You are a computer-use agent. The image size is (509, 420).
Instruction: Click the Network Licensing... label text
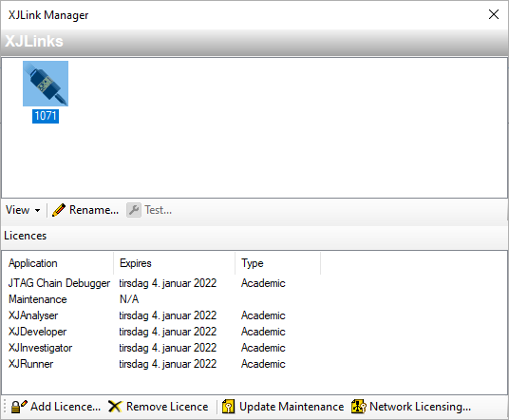420,407
